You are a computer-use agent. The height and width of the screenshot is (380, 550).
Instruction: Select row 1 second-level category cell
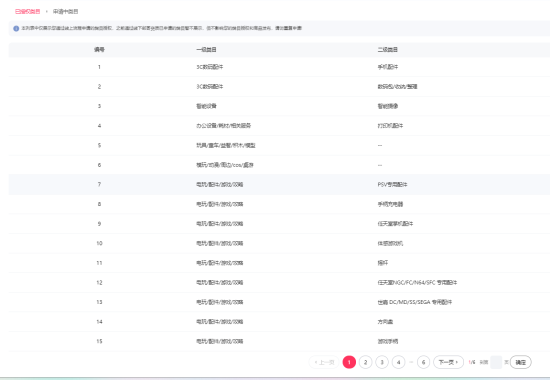388,67
